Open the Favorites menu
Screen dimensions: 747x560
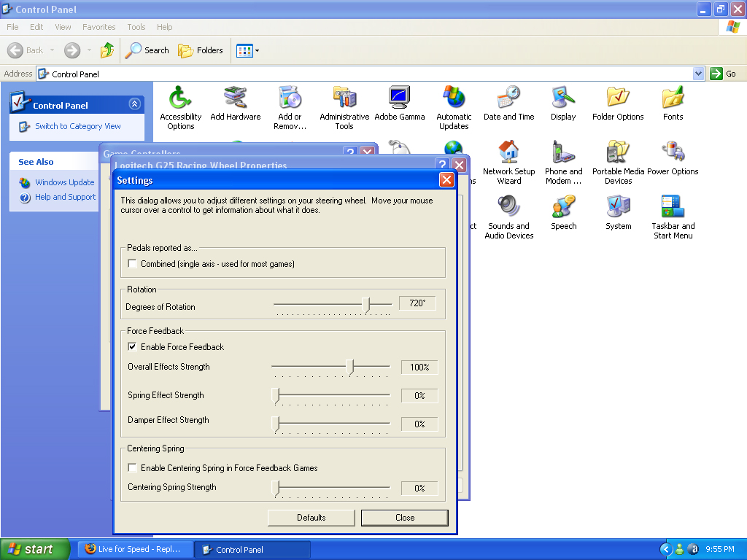(x=99, y=27)
